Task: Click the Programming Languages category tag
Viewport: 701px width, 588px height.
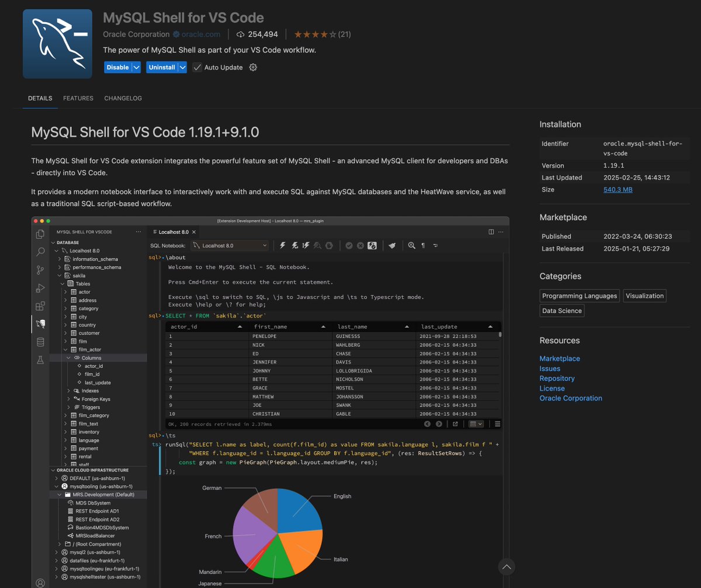Action: click(579, 296)
